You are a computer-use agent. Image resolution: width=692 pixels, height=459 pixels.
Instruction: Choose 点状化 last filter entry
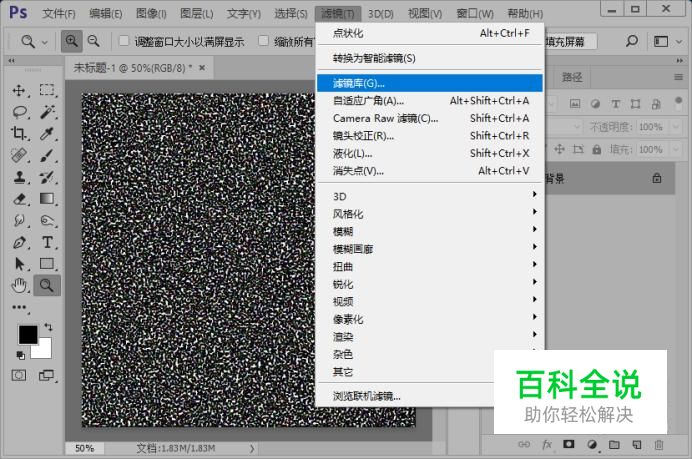(x=430, y=33)
